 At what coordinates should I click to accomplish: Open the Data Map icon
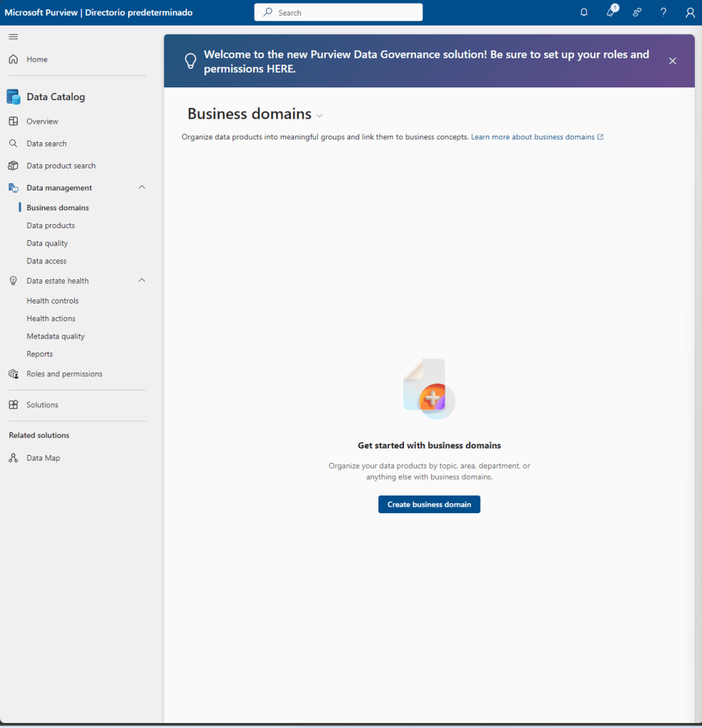pos(14,459)
